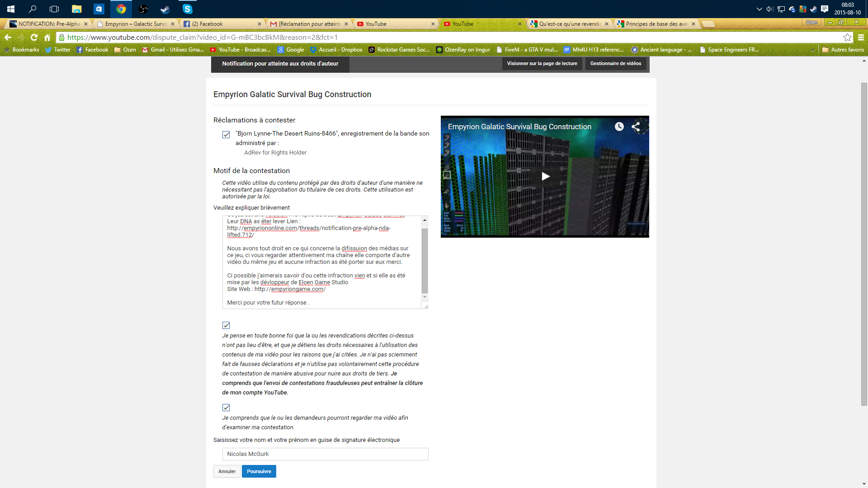Open Gmail - Utilisez Gmail bookmark
This screenshot has height=488, width=868.
coord(173,50)
